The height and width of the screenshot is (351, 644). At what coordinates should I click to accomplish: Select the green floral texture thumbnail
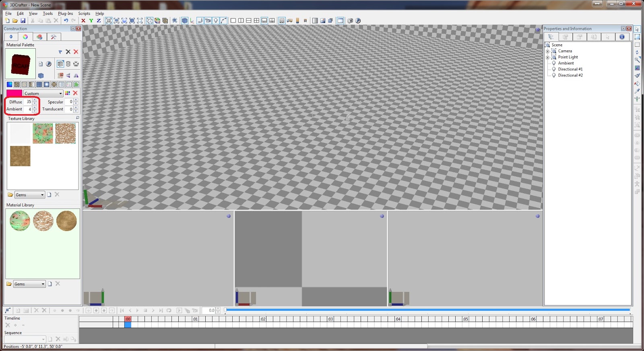pos(43,133)
